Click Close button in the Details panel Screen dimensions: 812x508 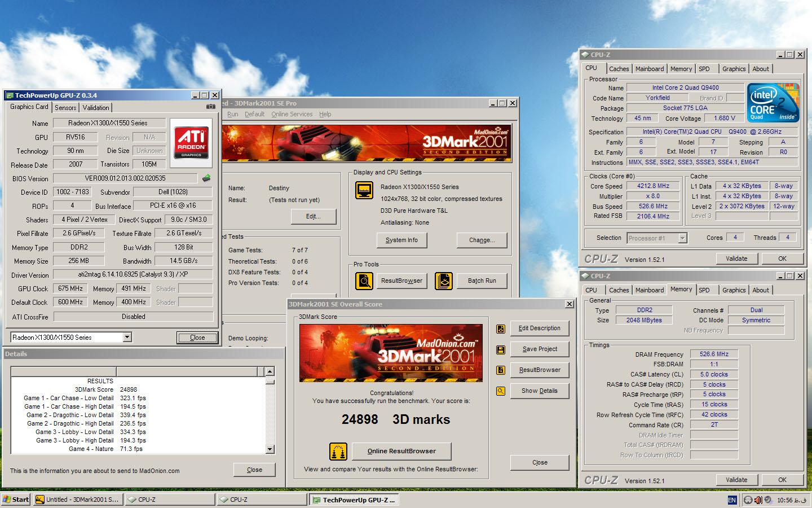click(254, 470)
